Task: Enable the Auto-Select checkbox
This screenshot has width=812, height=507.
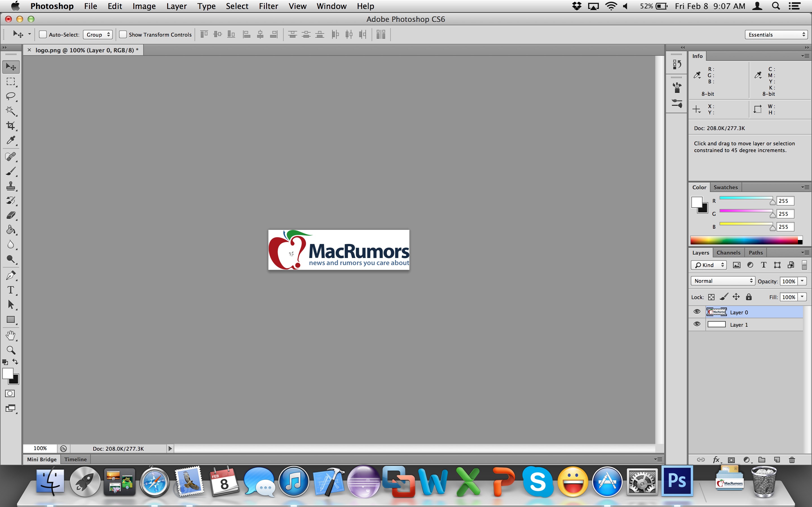Action: [x=43, y=35]
